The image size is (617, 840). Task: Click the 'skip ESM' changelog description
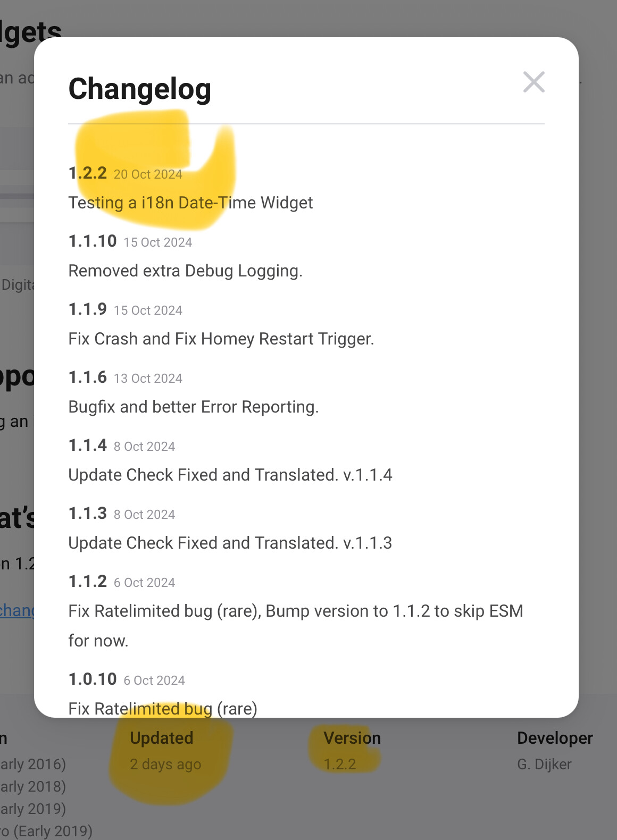point(296,626)
